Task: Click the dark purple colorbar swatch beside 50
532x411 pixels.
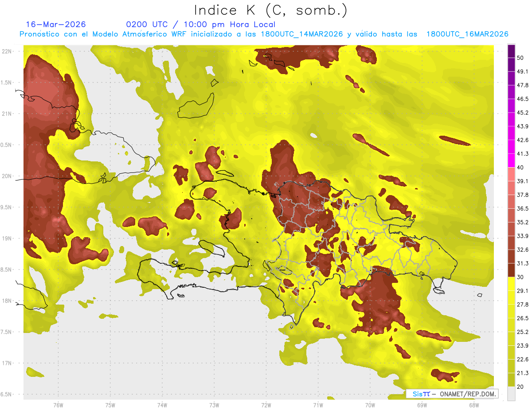Action: click(511, 51)
